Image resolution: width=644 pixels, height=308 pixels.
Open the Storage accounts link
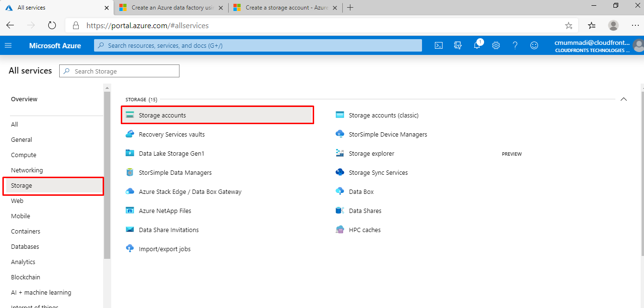coord(162,116)
